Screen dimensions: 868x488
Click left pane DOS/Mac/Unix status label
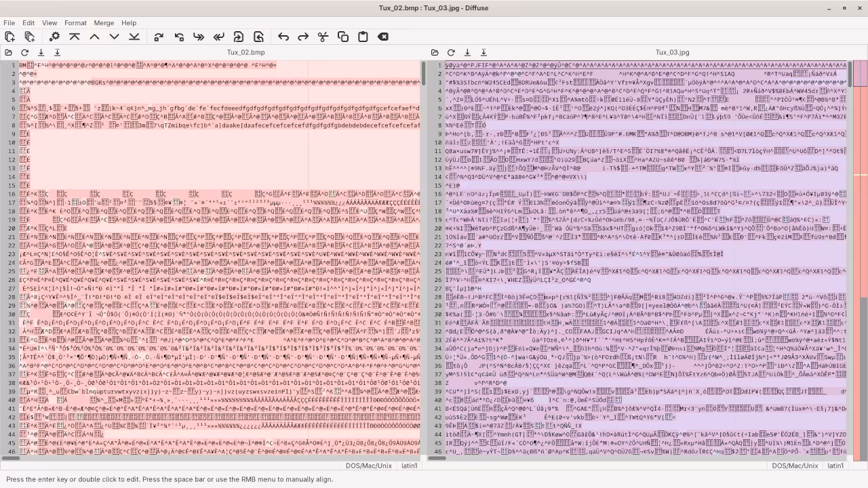coord(369,466)
